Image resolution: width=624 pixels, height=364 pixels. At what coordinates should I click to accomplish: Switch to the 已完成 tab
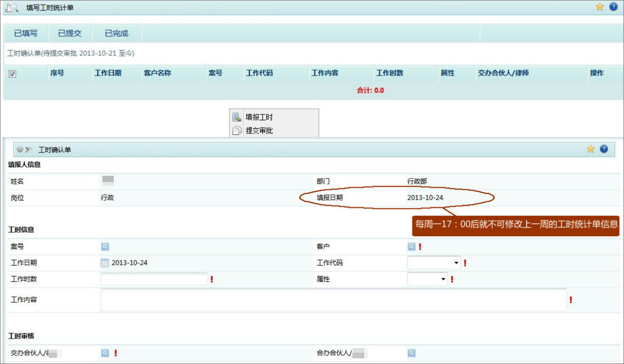[116, 34]
